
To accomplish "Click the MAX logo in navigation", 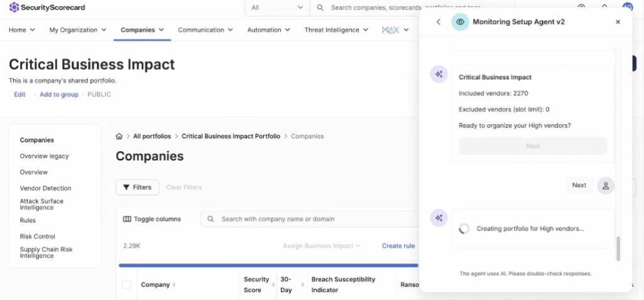I will pyautogui.click(x=390, y=30).
